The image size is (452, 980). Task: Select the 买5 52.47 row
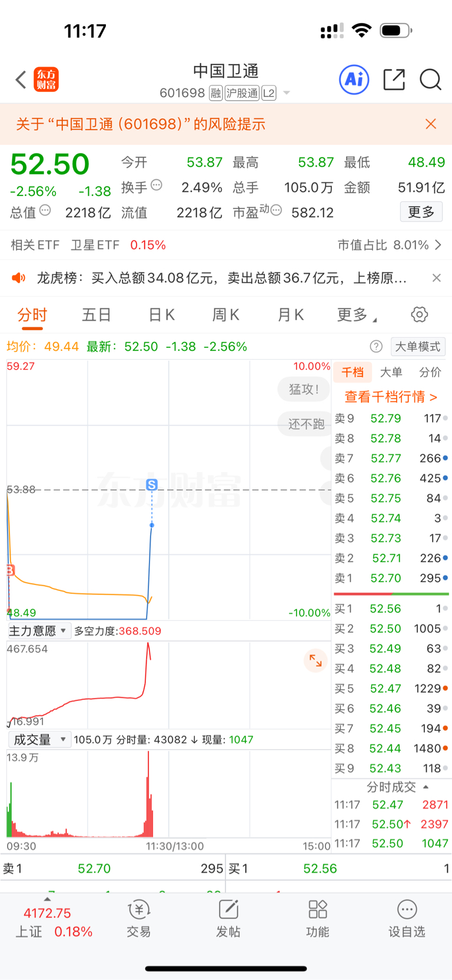tap(391, 689)
